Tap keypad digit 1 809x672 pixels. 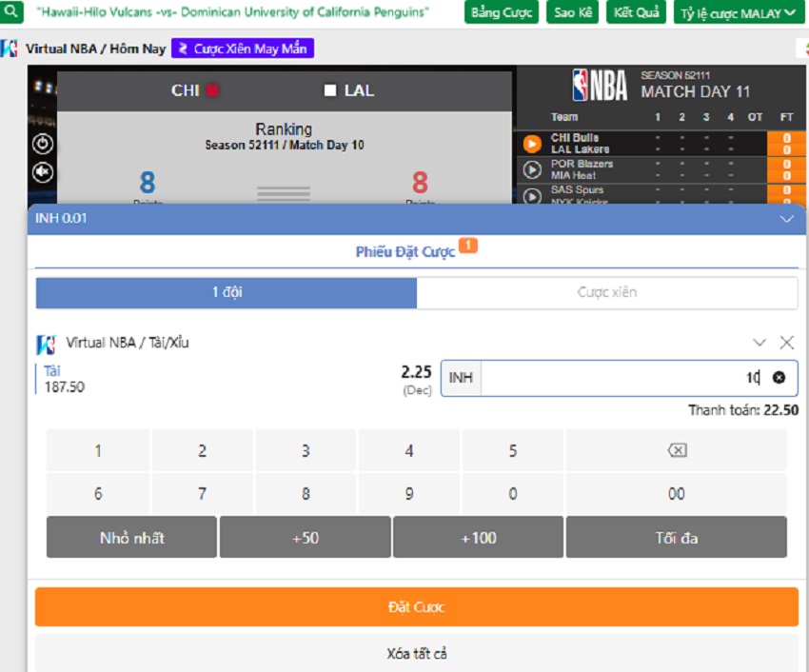point(98,450)
